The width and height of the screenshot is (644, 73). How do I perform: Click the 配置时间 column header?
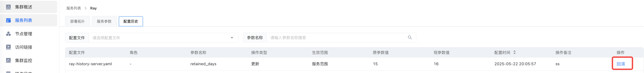pyautogui.click(x=502, y=53)
